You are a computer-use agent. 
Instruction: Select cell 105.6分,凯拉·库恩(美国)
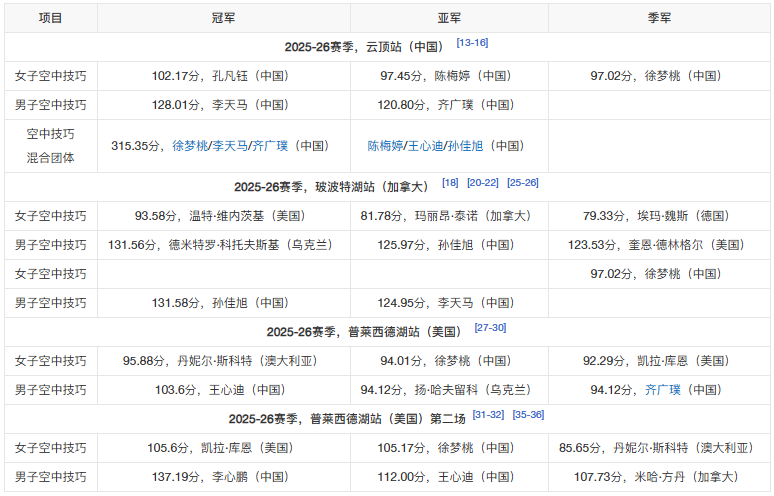pyautogui.click(x=224, y=448)
